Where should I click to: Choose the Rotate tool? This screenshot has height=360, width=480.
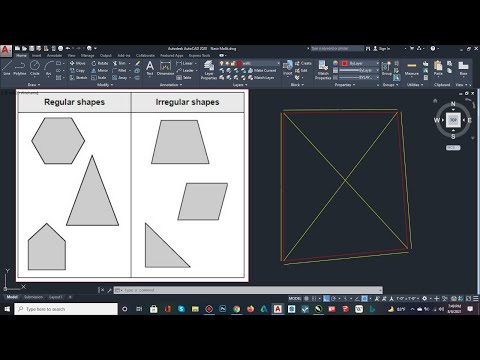point(100,63)
